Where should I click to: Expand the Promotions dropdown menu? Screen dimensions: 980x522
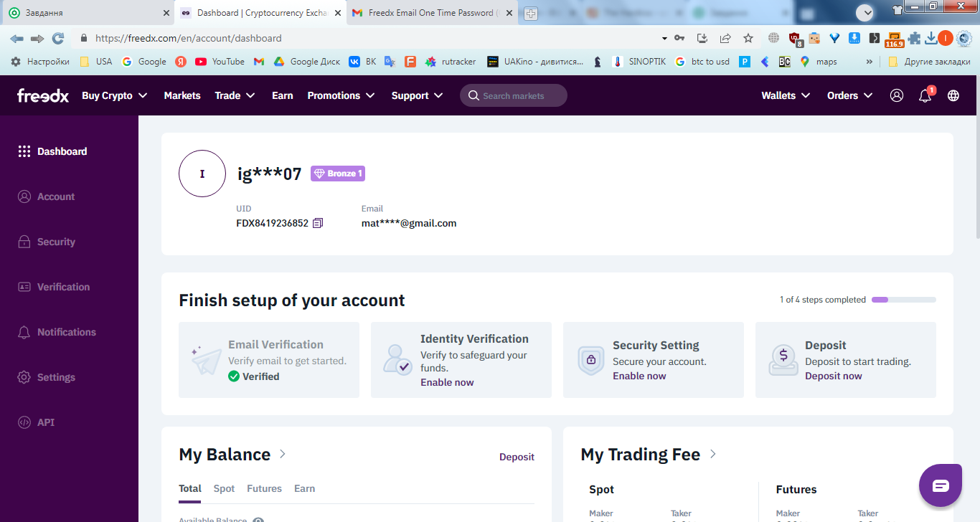click(341, 95)
